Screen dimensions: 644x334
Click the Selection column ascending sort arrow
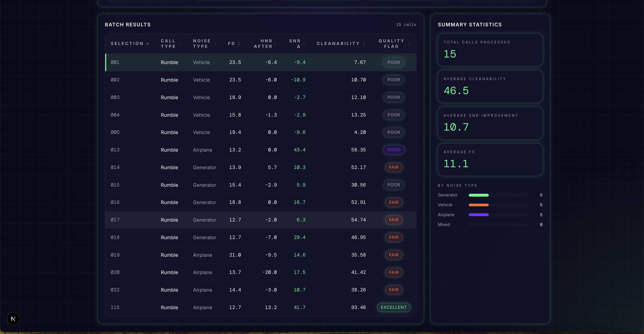(x=148, y=44)
